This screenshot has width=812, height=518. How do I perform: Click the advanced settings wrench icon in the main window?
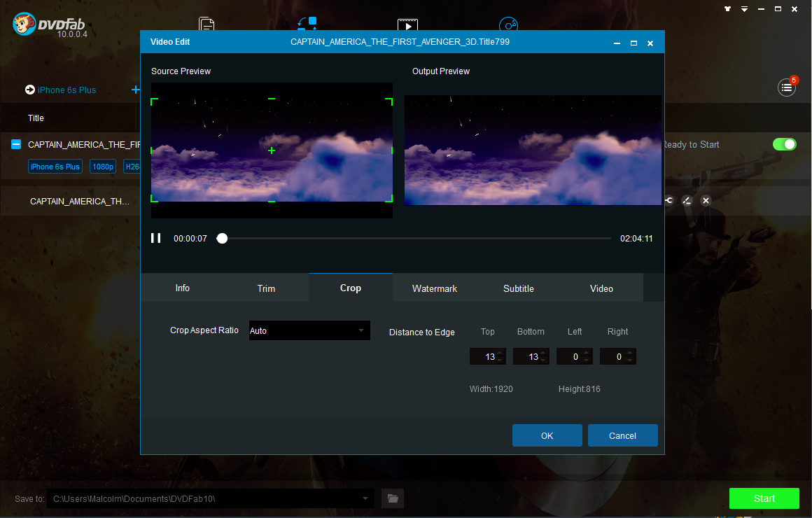(669, 200)
